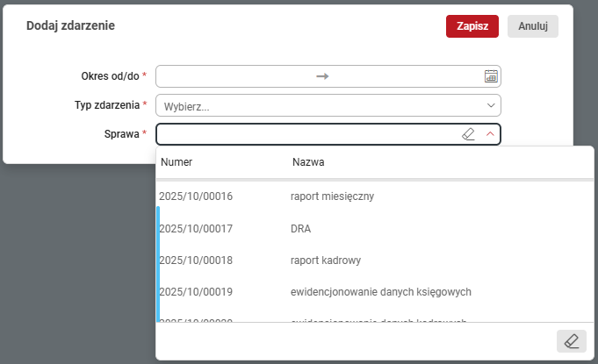Viewport: 598px width, 364px height.
Task: Select case 2025/10/00019
Action: click(x=196, y=292)
